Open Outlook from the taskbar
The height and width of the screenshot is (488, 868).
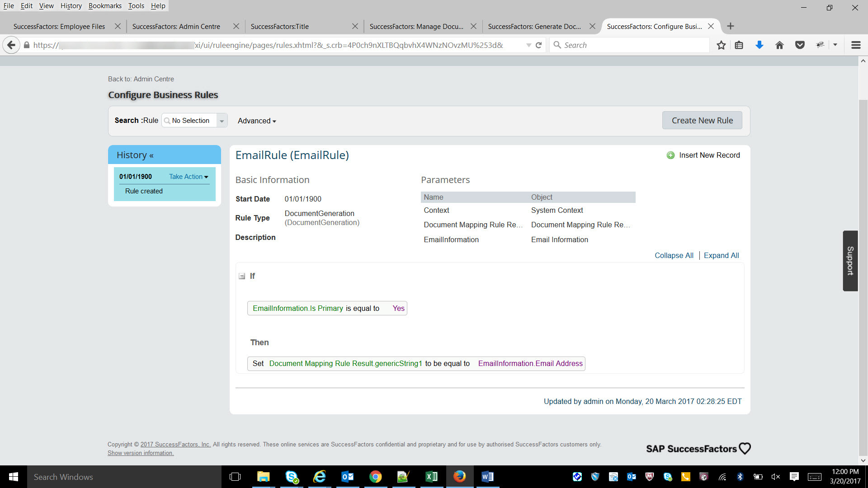pyautogui.click(x=348, y=477)
